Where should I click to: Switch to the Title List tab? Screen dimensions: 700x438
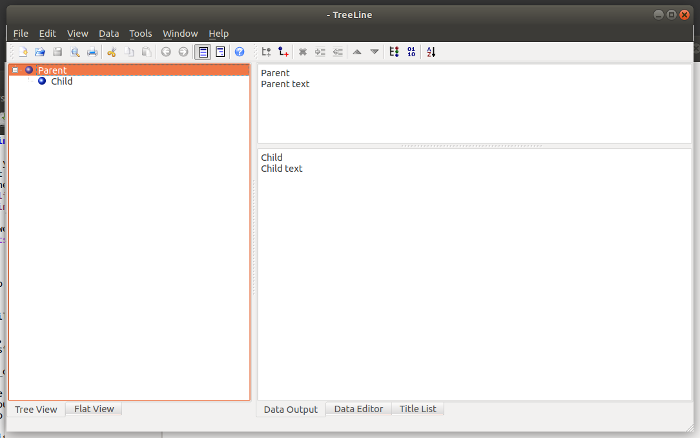[x=417, y=409]
